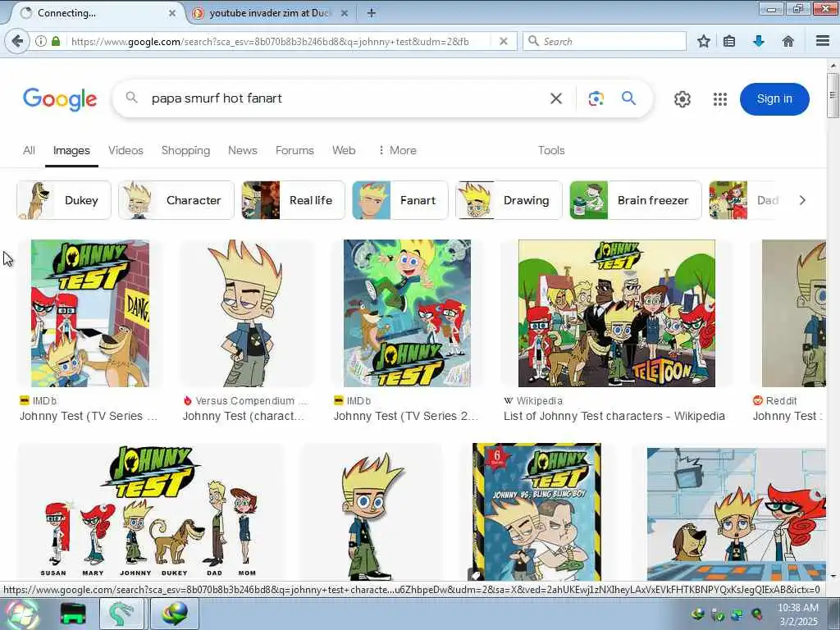Open family lineup image with Susan and Mary
Screen dimensions: 840x630
pyautogui.click(x=151, y=512)
